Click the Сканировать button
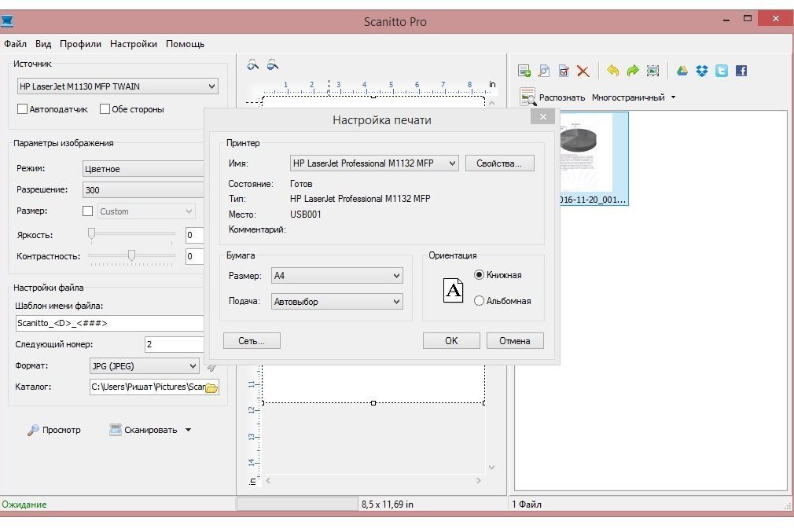This screenshot has height=532, width=794. click(144, 430)
